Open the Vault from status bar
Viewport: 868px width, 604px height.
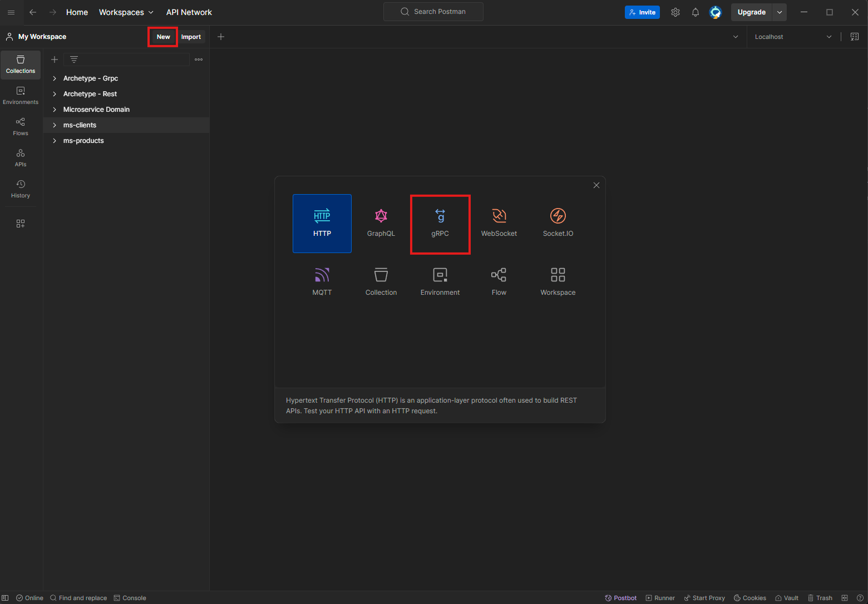click(x=787, y=598)
